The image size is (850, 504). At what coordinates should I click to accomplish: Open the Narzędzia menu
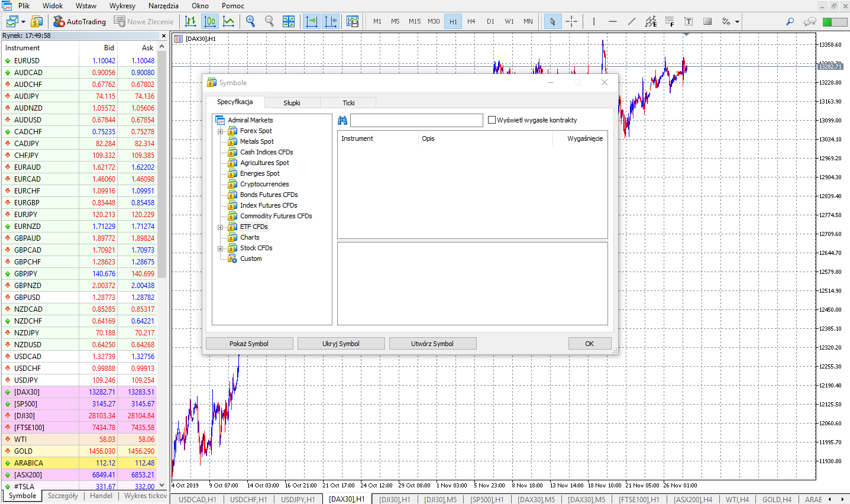point(163,6)
